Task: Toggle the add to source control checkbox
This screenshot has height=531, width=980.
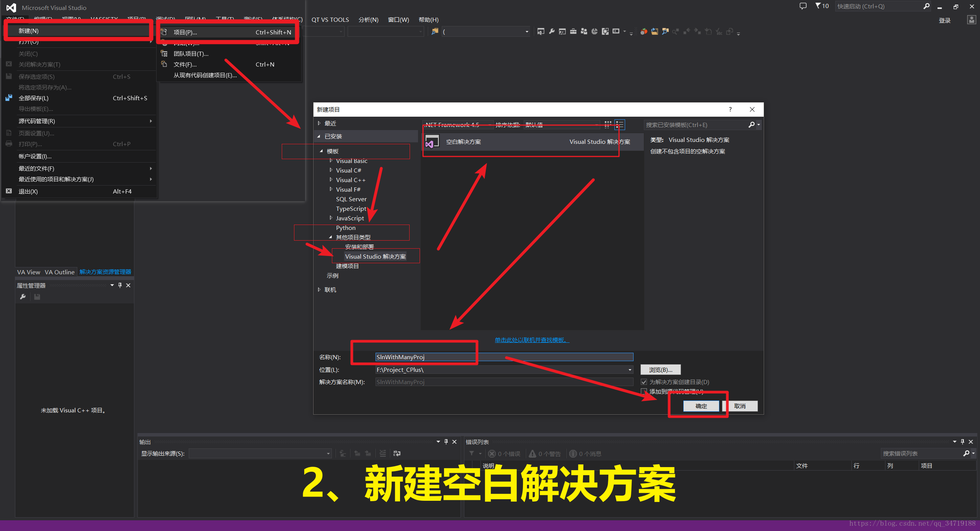Action: coord(644,391)
